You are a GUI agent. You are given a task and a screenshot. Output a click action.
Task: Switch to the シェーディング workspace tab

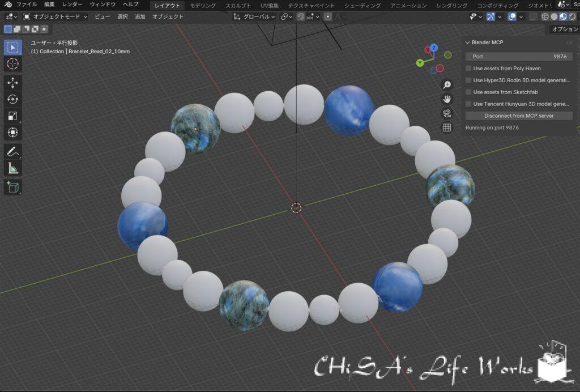coord(362,6)
